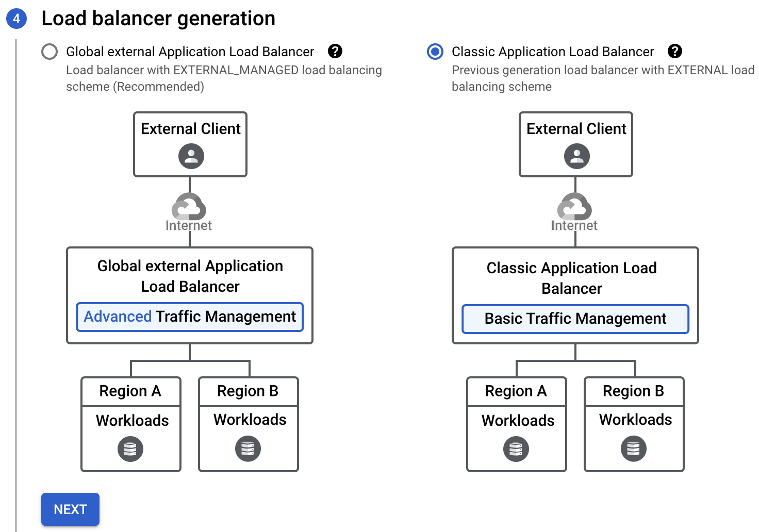The height and width of the screenshot is (532, 759).
Task: Click 'Region A' label in Global diagram
Action: coord(130,391)
